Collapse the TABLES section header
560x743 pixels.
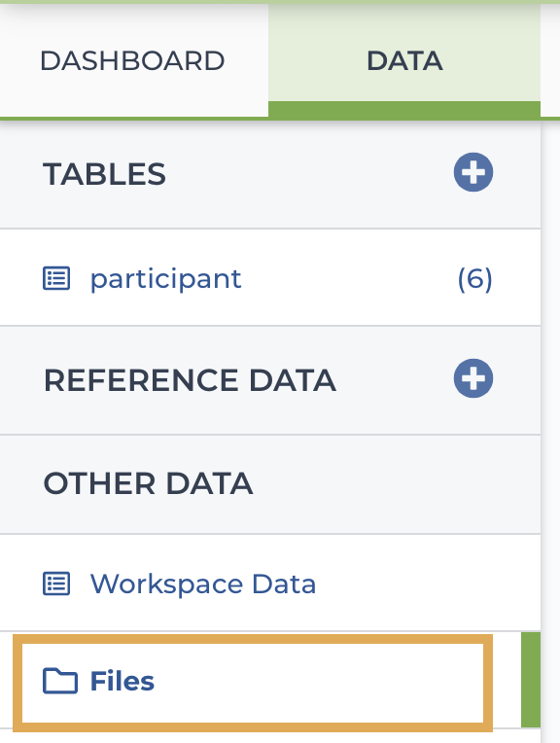pos(270,174)
